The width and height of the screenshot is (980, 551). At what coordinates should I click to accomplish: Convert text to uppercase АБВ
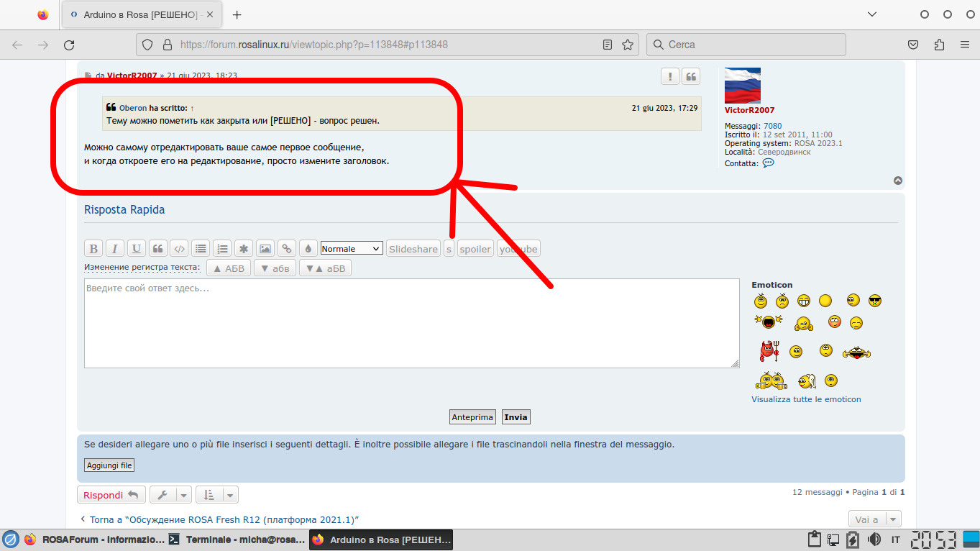coord(229,268)
